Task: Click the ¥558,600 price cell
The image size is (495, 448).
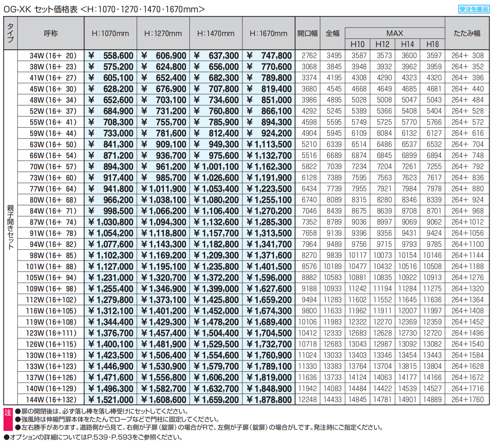Action: 111,56
